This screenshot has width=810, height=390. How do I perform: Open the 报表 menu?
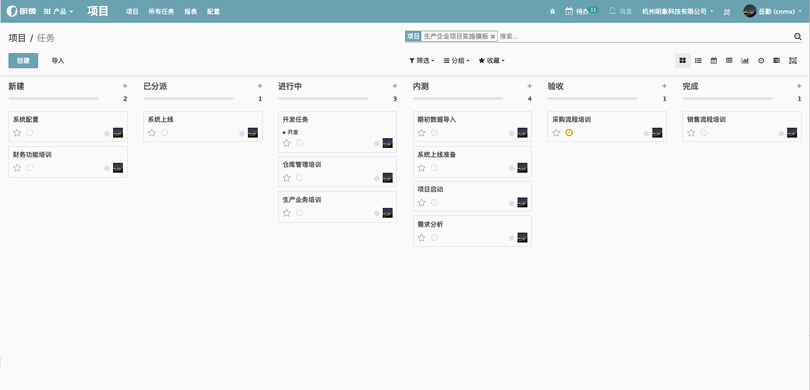[191, 11]
